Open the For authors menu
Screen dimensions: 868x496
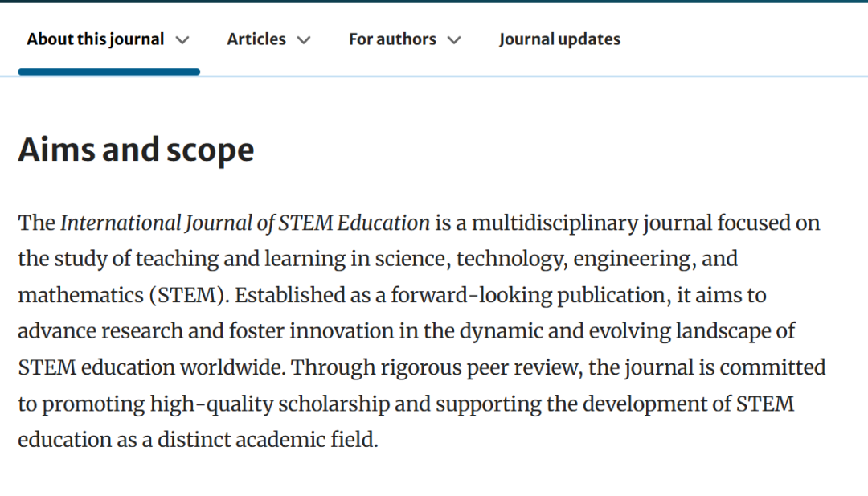(392, 39)
